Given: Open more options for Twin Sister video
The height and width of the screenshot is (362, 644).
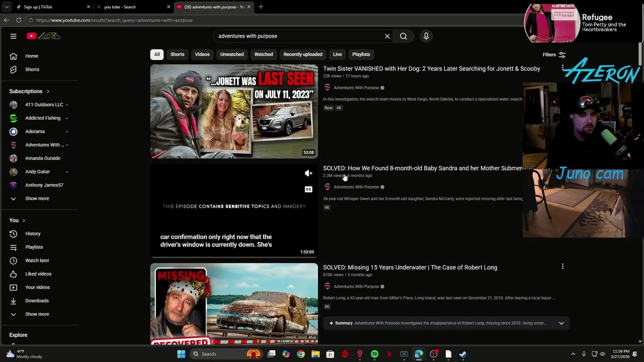Looking at the screenshot, I should pos(562,67).
